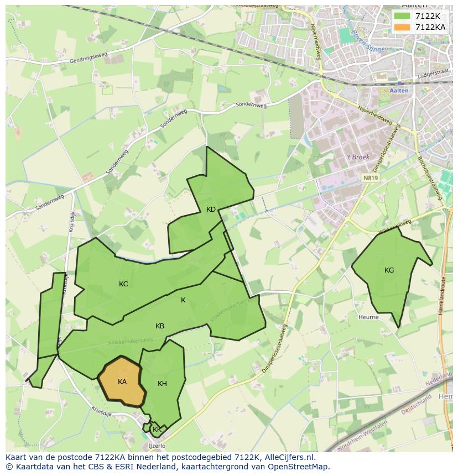
Task: Toggle the 7122K legend entry
Action: [427, 17]
